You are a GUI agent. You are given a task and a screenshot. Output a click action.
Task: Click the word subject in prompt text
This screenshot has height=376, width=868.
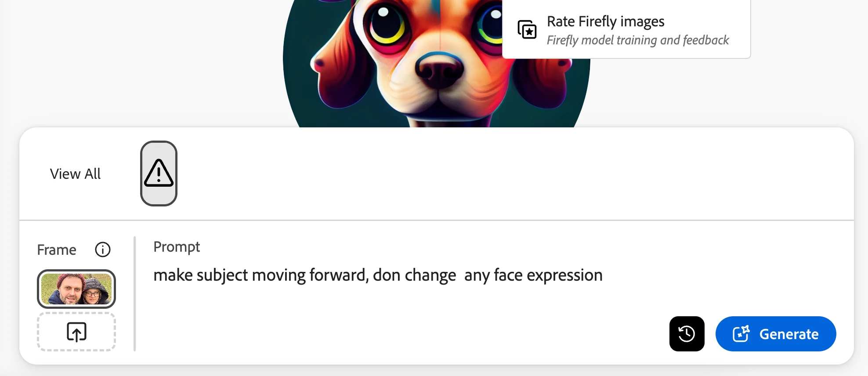222,276
